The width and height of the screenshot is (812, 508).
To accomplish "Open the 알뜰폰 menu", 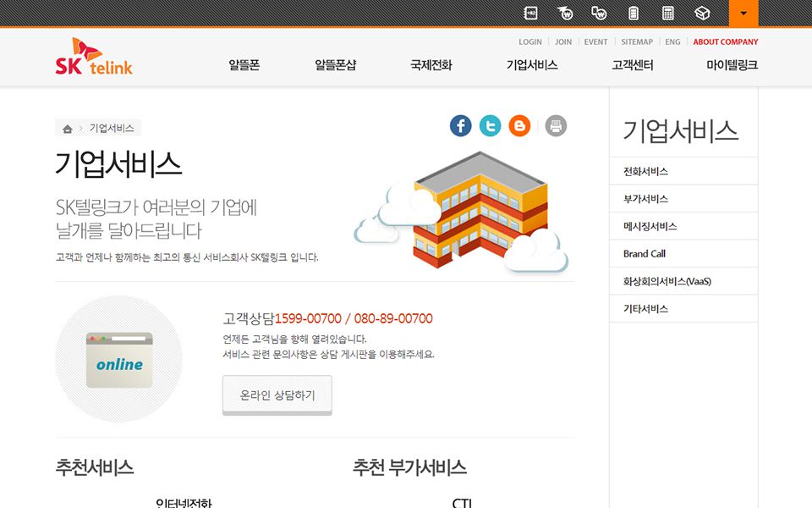I will click(244, 65).
